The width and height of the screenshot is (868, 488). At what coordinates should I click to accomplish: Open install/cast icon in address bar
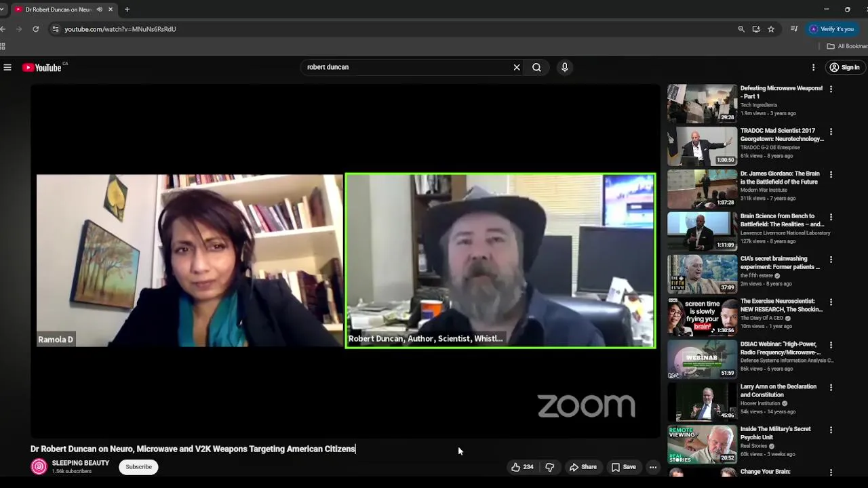tap(756, 29)
